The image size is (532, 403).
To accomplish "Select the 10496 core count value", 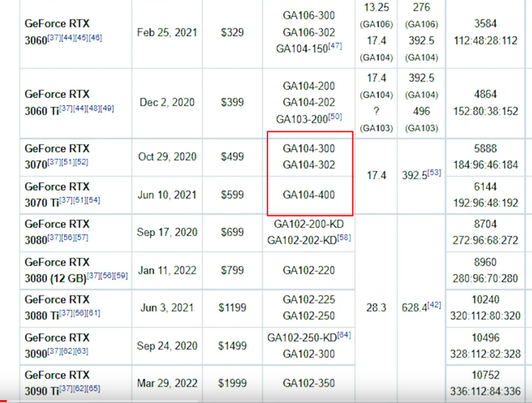I will [x=486, y=338].
